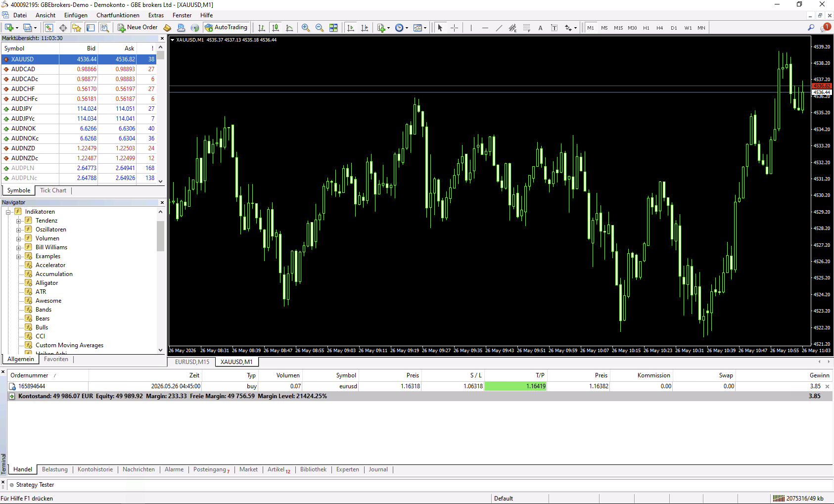Image resolution: width=834 pixels, height=504 pixels.
Task: Expand the Tendenz indicator folder
Action: (18, 221)
